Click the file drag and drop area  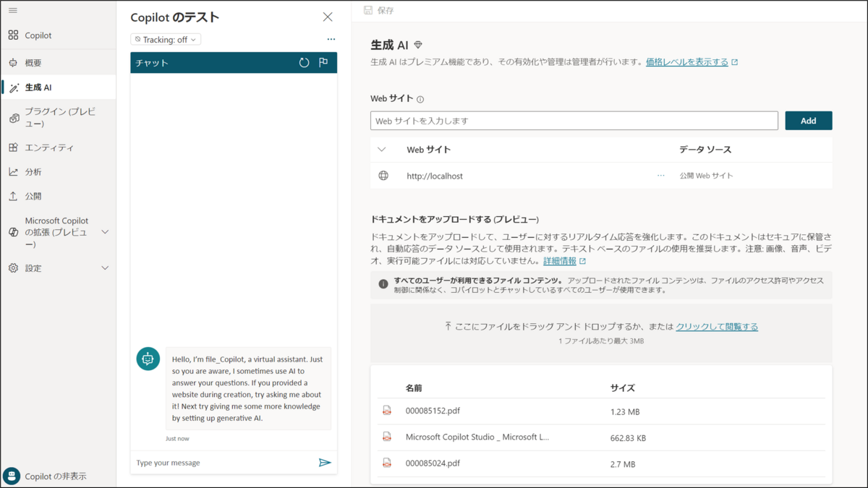tap(601, 333)
